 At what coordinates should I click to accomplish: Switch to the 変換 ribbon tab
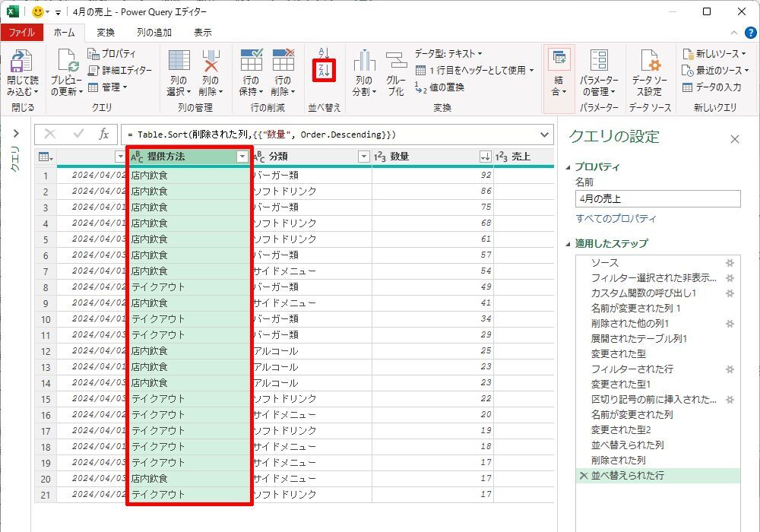[106, 33]
